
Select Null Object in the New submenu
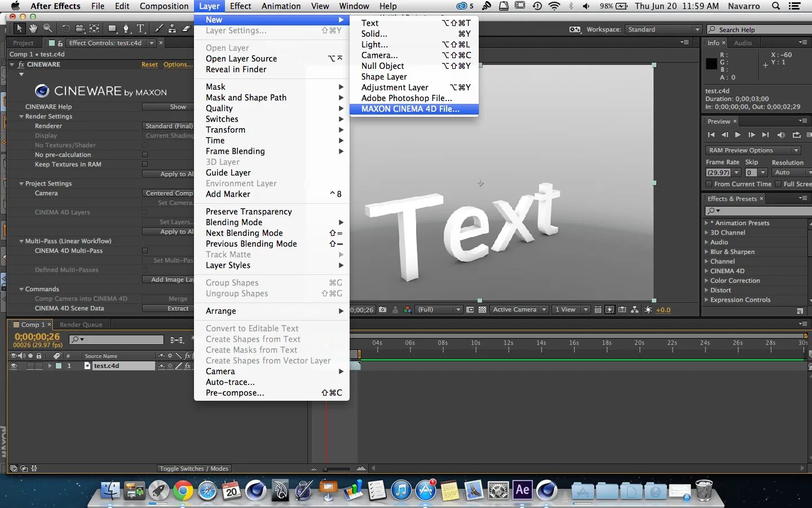414,66
